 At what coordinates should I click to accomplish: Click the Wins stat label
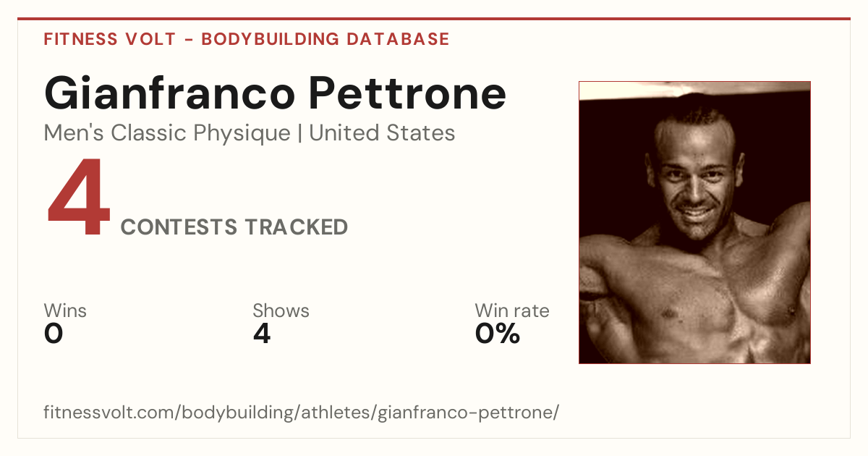65,311
